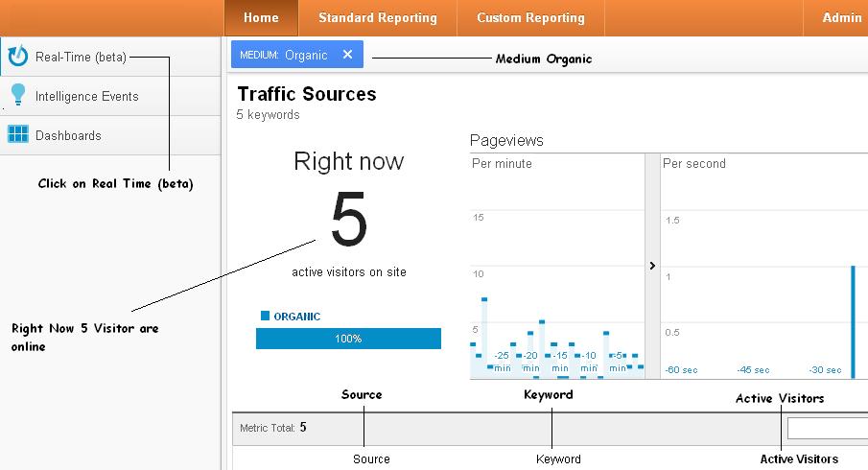Image resolution: width=868 pixels, height=470 pixels.
Task: Open Intelligence Events in sidebar
Action: [x=110, y=96]
